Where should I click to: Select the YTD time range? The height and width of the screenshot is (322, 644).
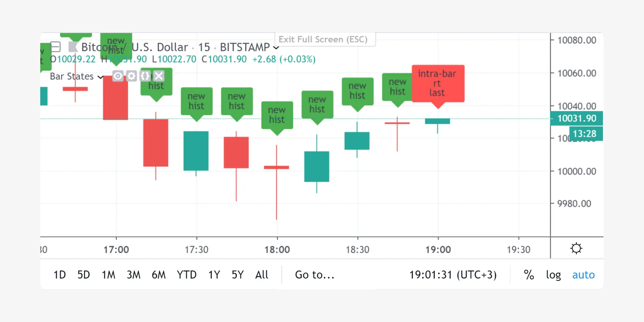(186, 275)
